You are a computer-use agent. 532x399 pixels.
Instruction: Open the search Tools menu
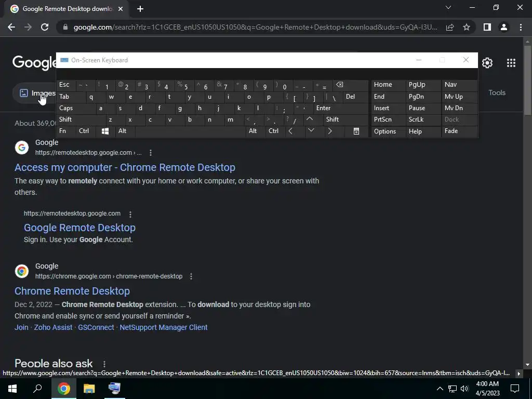pyautogui.click(x=497, y=92)
